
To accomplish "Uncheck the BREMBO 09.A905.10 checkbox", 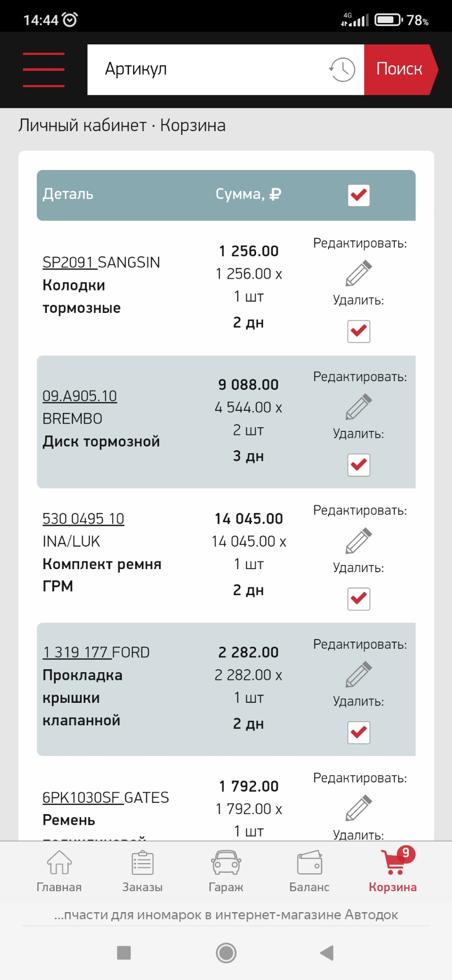I will pos(359,465).
